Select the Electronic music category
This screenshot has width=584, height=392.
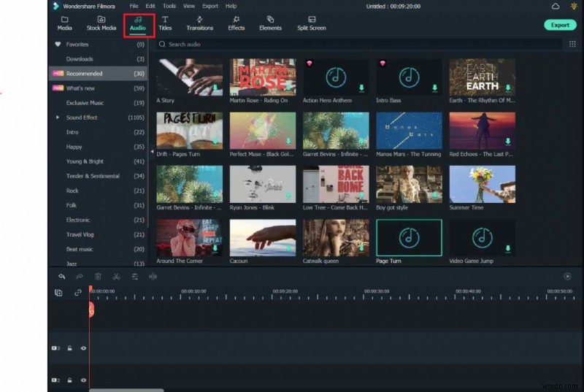click(x=78, y=220)
